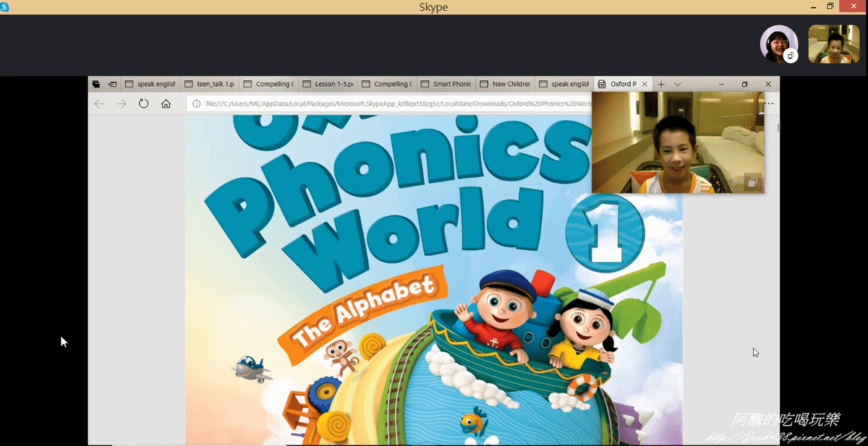Select the boy's video thumbnail at top right
868x446 pixels.
pyautogui.click(x=833, y=45)
